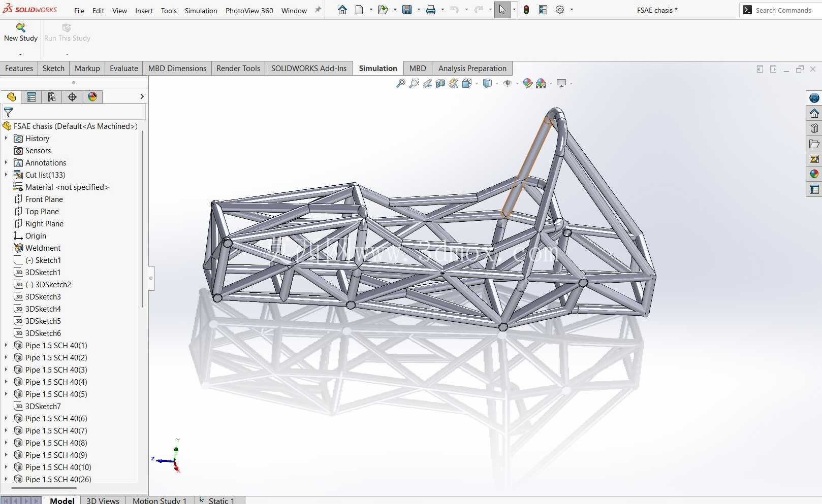Open Custom Properties task pane icon
This screenshot has height=504, width=822.
click(814, 189)
